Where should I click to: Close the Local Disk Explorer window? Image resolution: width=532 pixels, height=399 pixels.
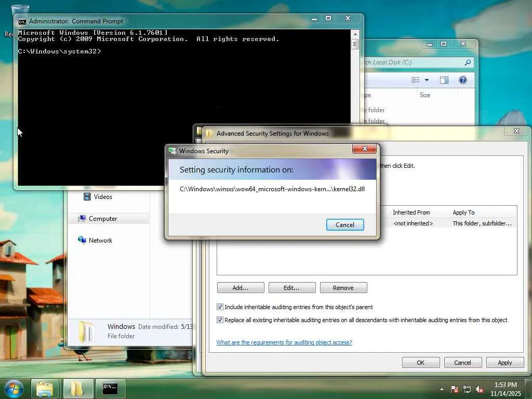[x=463, y=44]
